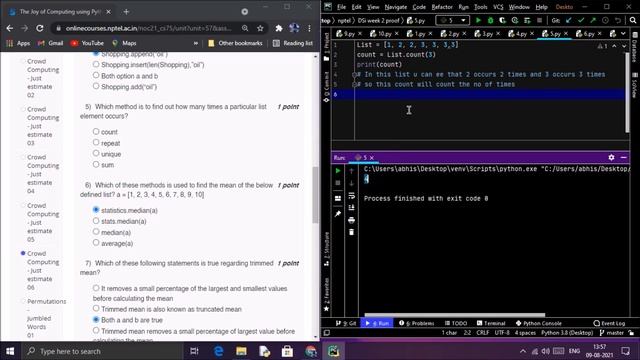
Task: Go to previous highlighted error arrow in editor
Action: [614, 46]
